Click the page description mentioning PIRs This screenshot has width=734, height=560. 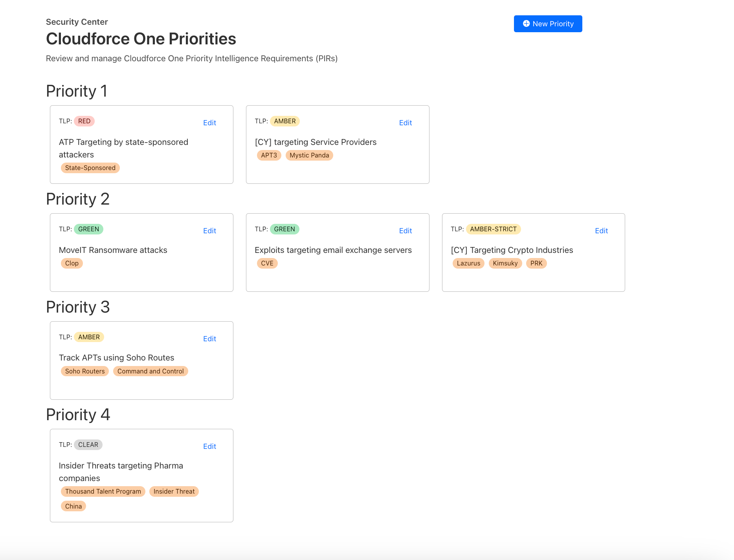tap(192, 59)
